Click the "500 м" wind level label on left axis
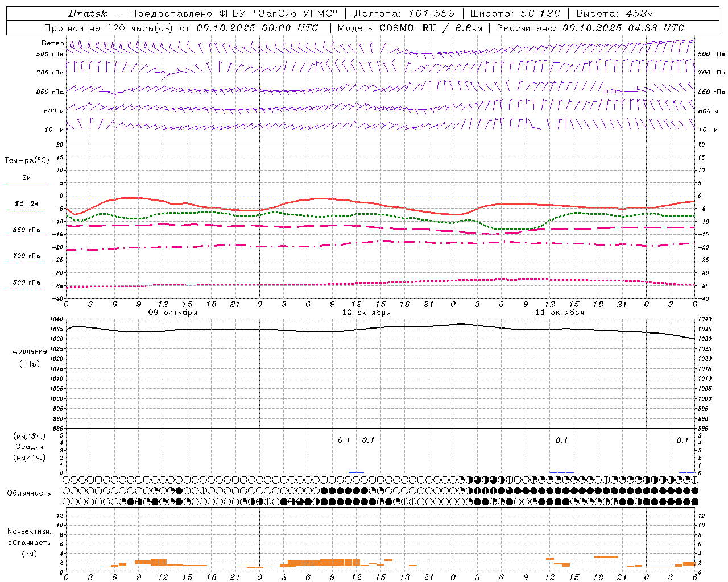This screenshot has width=728, height=582. (x=54, y=111)
